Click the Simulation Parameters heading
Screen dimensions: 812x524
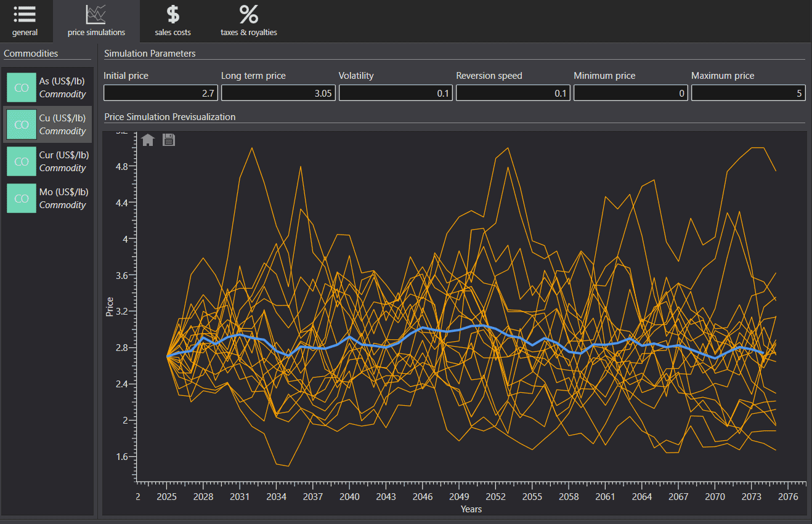(150, 54)
